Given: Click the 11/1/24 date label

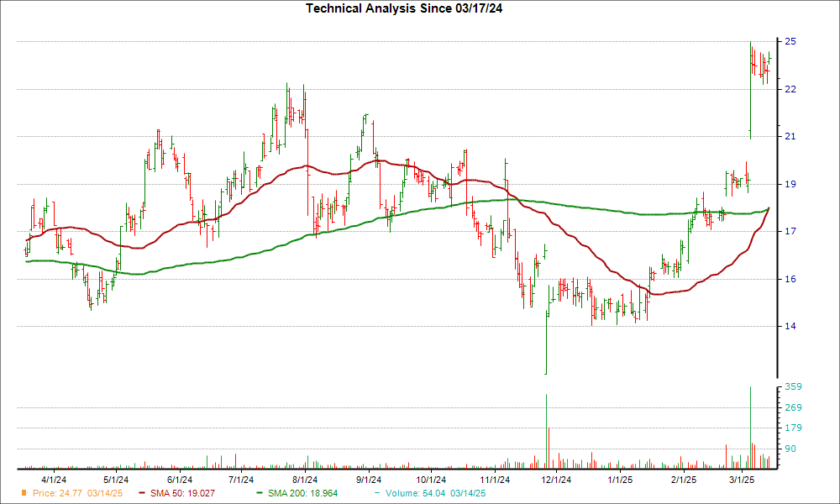Looking at the screenshot, I should [495, 480].
